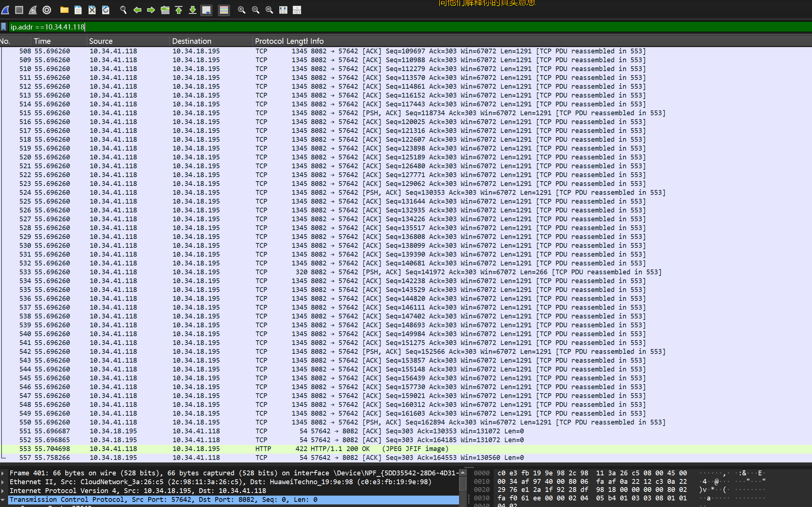Image resolution: width=812 pixels, height=507 pixels.
Task: Expand the Internet Protocol Version 4 node
Action: point(4,490)
